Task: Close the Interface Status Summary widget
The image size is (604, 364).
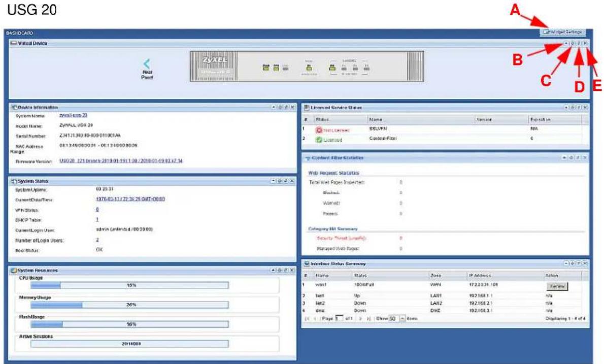Action: coord(586,263)
